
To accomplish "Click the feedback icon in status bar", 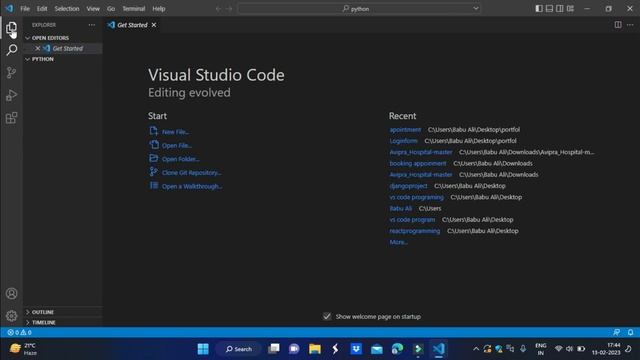I will pyautogui.click(x=617, y=332).
